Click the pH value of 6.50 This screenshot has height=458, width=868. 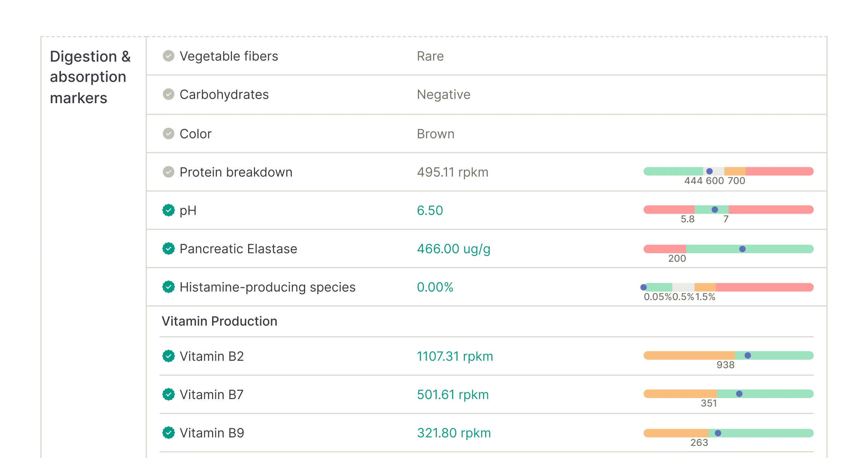pyautogui.click(x=430, y=211)
